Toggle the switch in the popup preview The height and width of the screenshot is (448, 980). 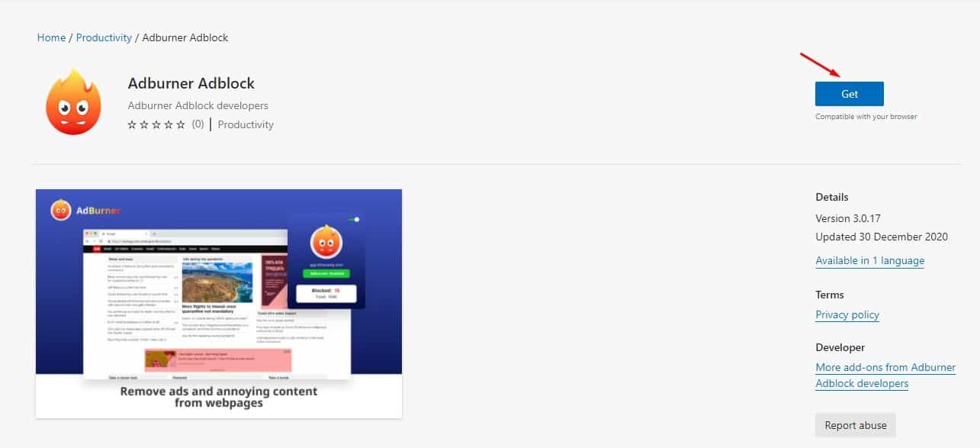[x=354, y=219]
